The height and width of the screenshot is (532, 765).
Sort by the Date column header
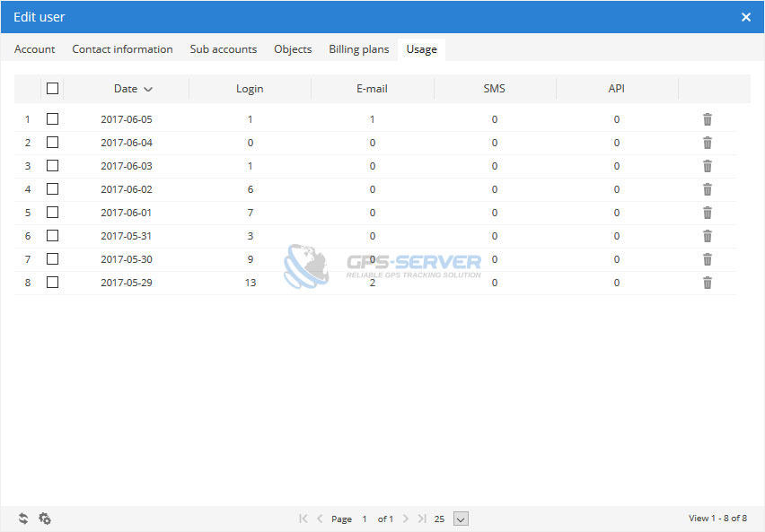pyautogui.click(x=126, y=89)
